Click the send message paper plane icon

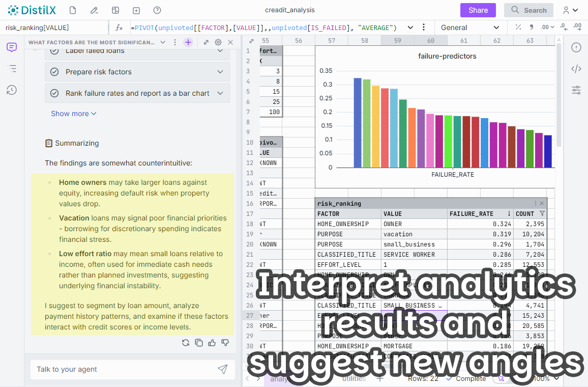click(x=222, y=369)
